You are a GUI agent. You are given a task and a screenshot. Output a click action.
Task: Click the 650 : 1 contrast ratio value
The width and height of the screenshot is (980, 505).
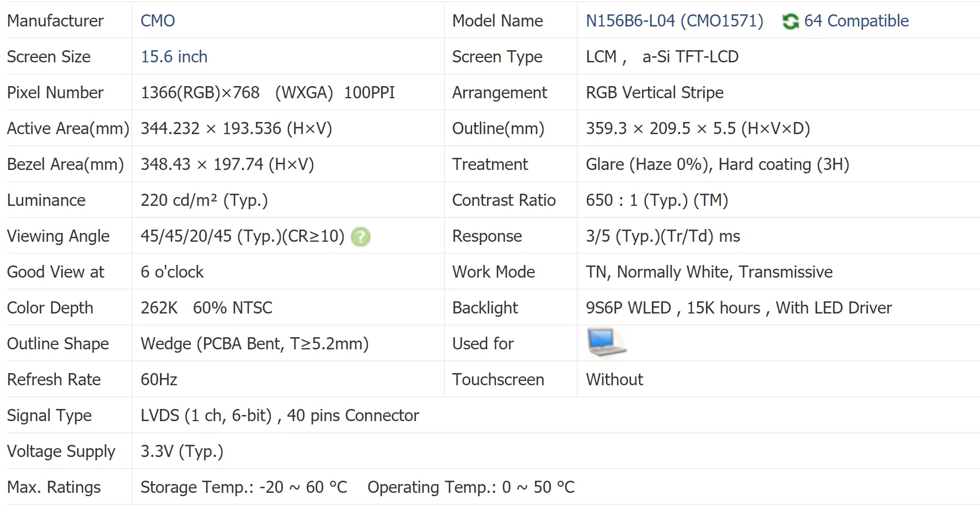656,200
